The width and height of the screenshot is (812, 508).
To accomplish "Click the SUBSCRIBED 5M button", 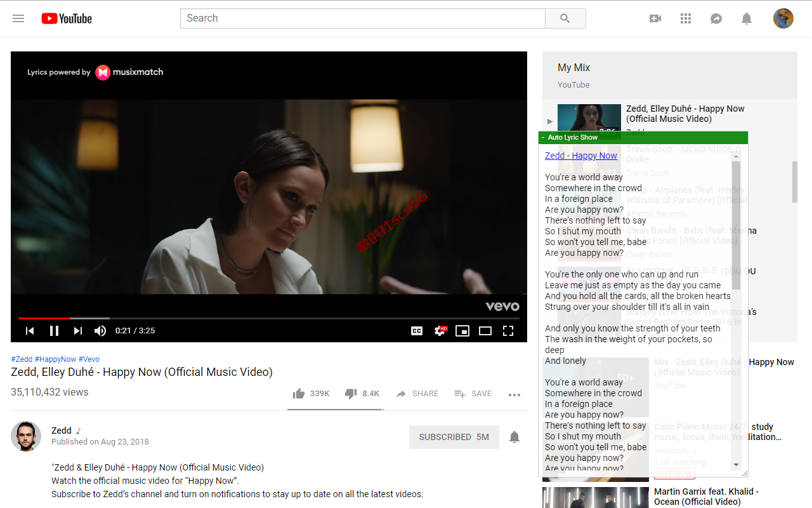I will [454, 437].
